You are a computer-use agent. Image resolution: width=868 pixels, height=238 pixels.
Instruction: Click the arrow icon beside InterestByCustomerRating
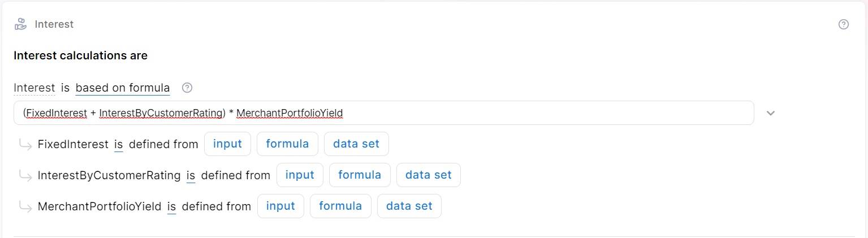25,176
